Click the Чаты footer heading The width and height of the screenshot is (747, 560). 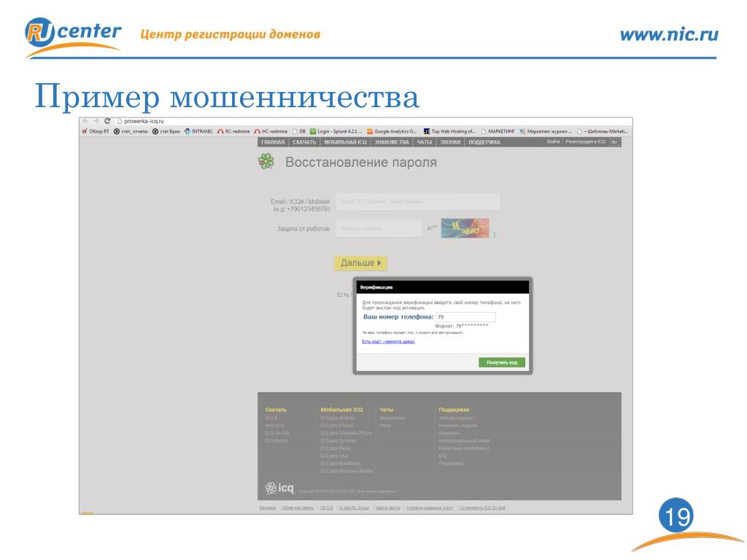[387, 410]
